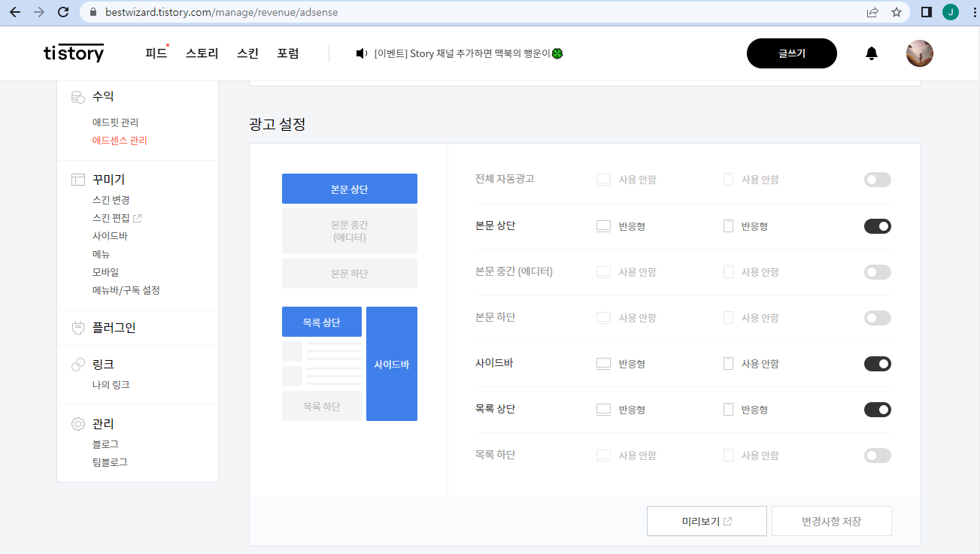Open the 반응형 dropdown for 본문 상단
This screenshot has width=980, height=554.
click(624, 226)
